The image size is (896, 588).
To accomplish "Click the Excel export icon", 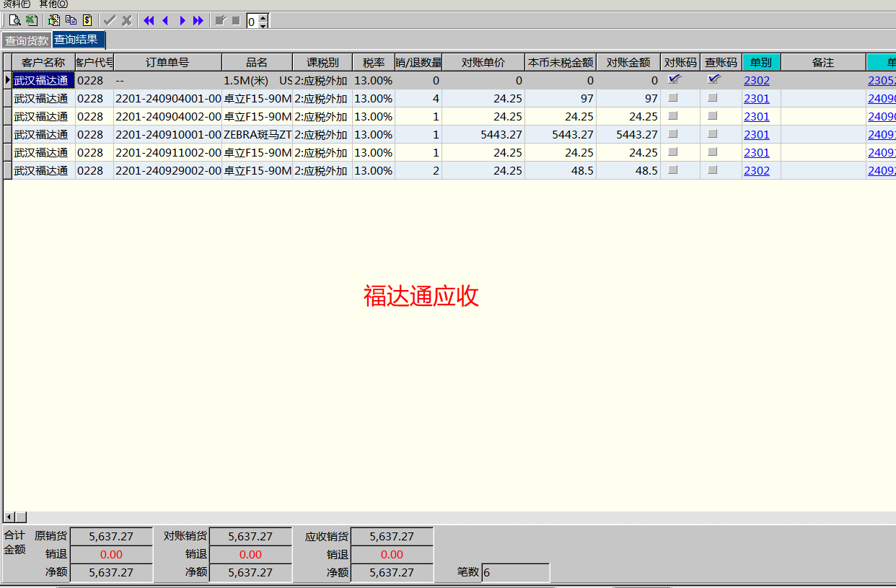I will tap(31, 21).
